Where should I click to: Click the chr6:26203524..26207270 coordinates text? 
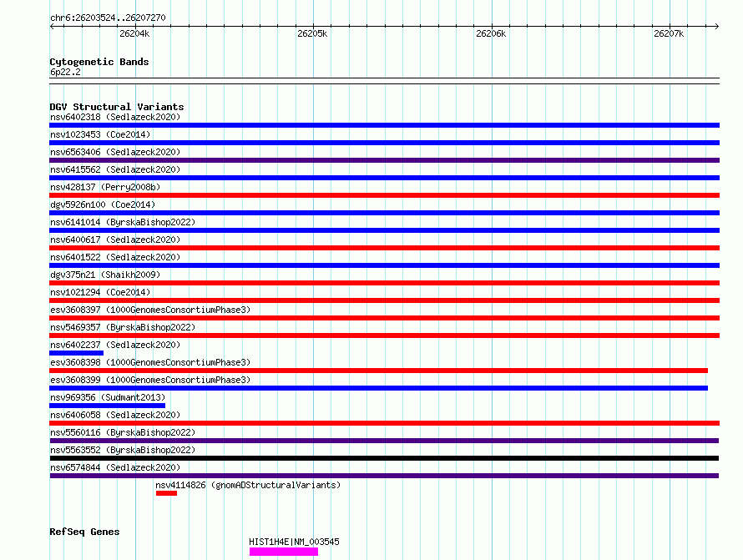click(108, 18)
